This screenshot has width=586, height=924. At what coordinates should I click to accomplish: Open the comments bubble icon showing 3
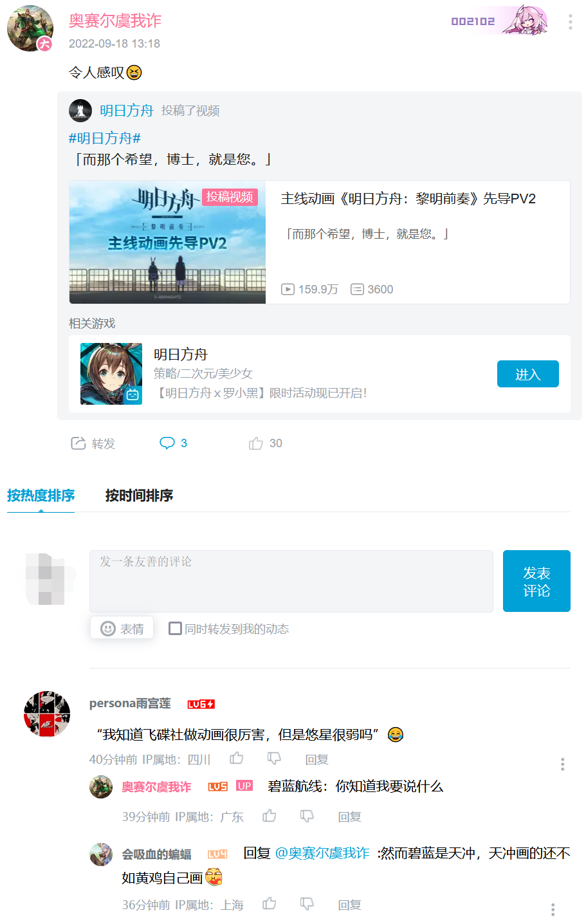coord(167,443)
